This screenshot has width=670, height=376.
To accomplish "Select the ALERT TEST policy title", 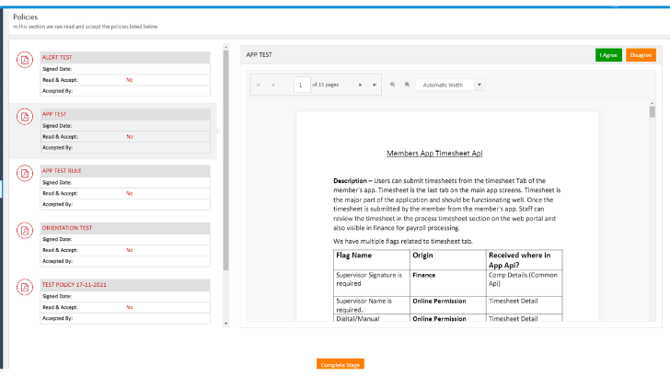I will pos(57,57).
